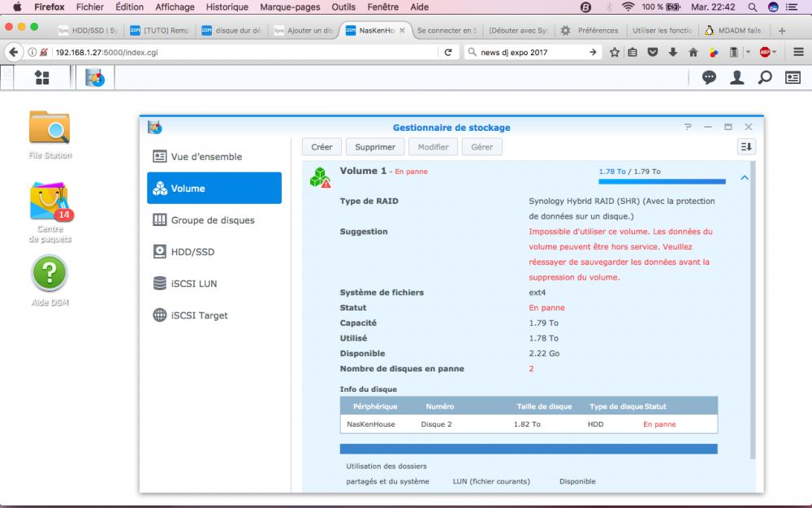Open Aide DSM help icon

pos(50,280)
